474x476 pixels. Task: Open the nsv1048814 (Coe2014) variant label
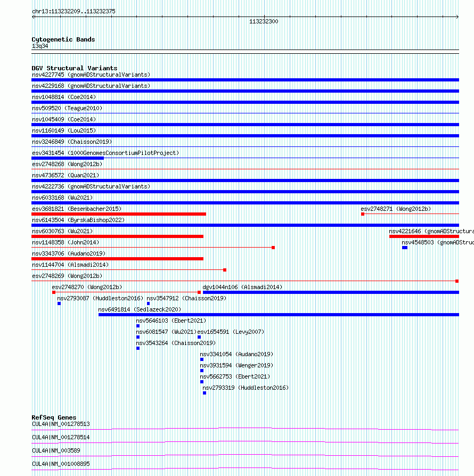point(64,97)
